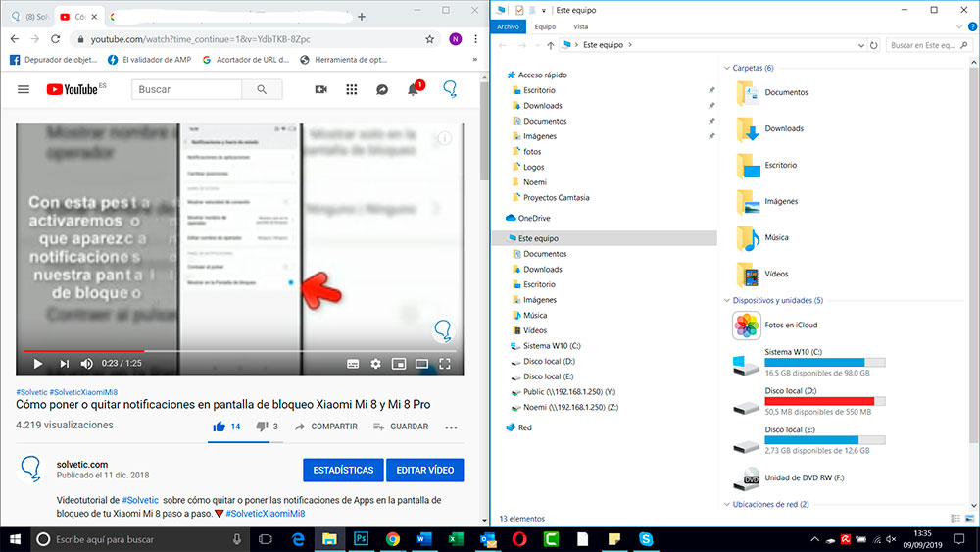
Task: Open Photoshop from the taskbar
Action: [362, 539]
